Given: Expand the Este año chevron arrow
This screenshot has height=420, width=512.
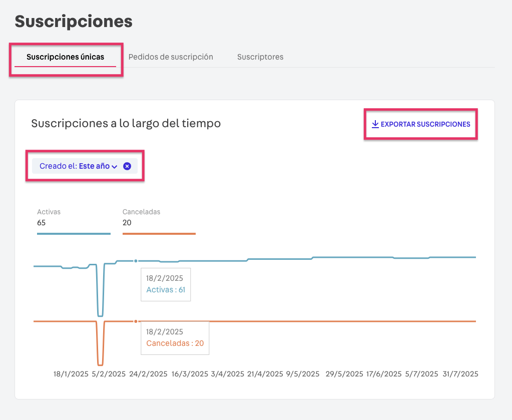Looking at the screenshot, I should (114, 167).
